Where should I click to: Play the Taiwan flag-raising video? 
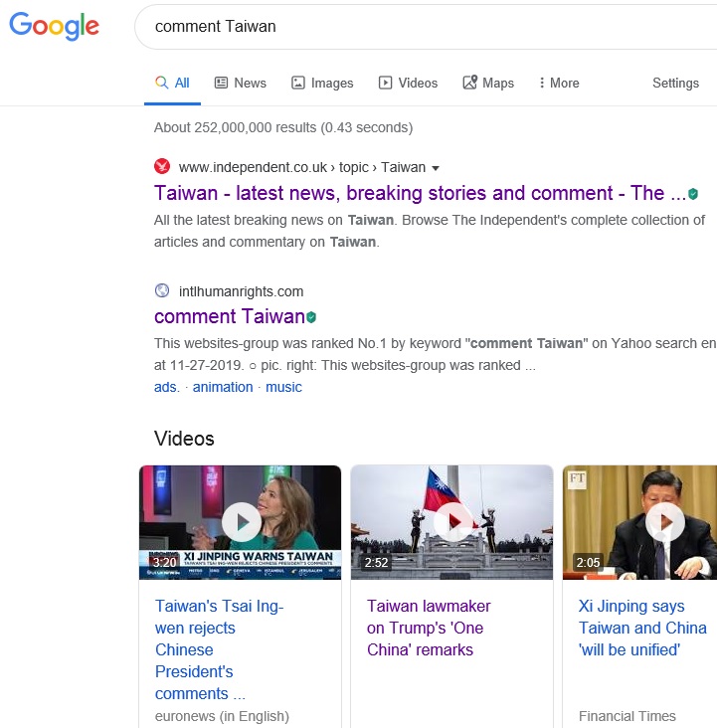[451, 522]
